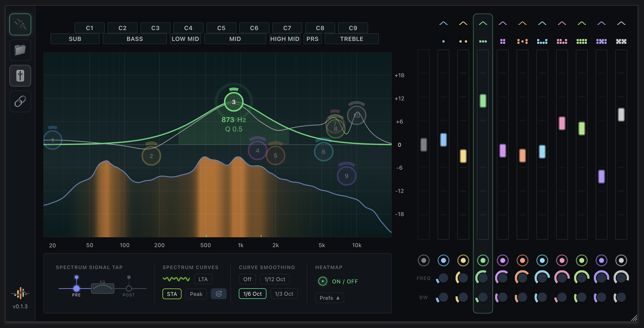The width and height of the screenshot is (644, 328).
Task: Select EQ node 9 on the graph
Action: click(x=346, y=176)
